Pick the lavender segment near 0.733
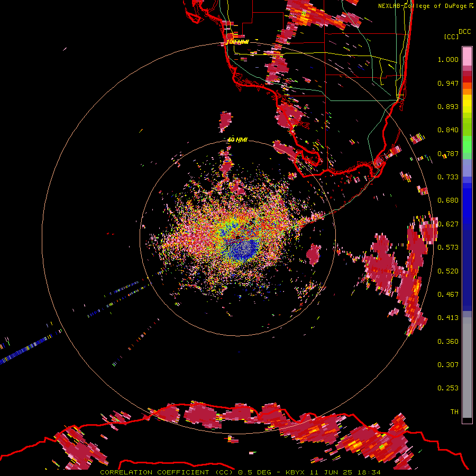The width and height of the screenshot is (476, 476). [x=467, y=168]
